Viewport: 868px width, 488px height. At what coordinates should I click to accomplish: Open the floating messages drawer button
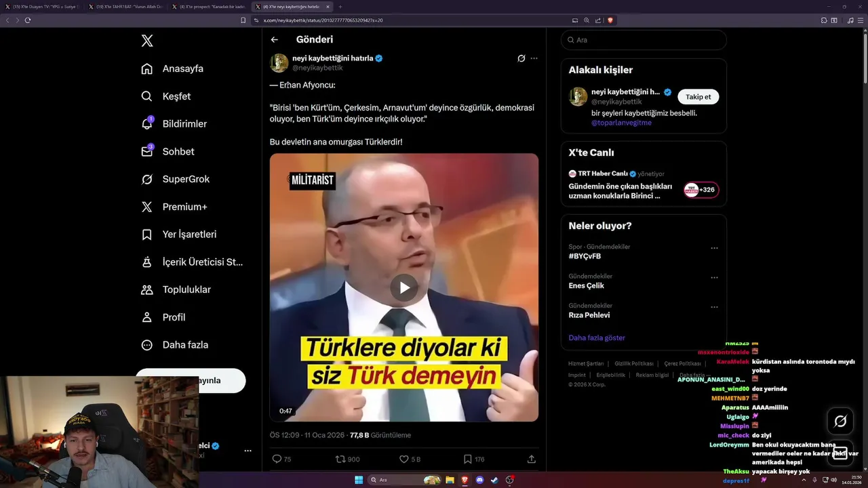pos(840,453)
